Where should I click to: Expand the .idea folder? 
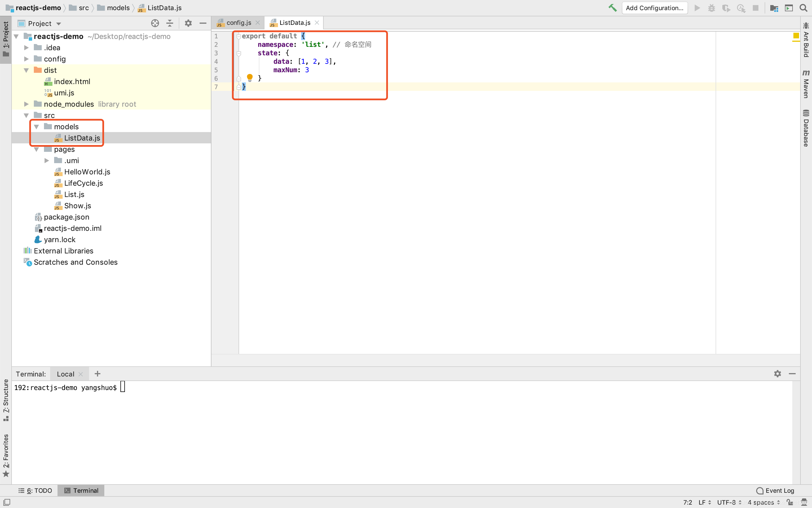click(26, 48)
